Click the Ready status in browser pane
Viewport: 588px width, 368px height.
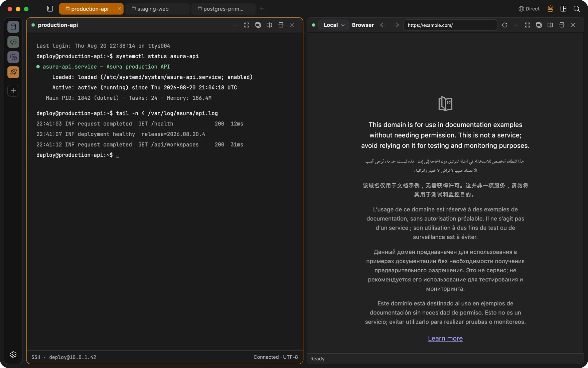[x=317, y=359]
